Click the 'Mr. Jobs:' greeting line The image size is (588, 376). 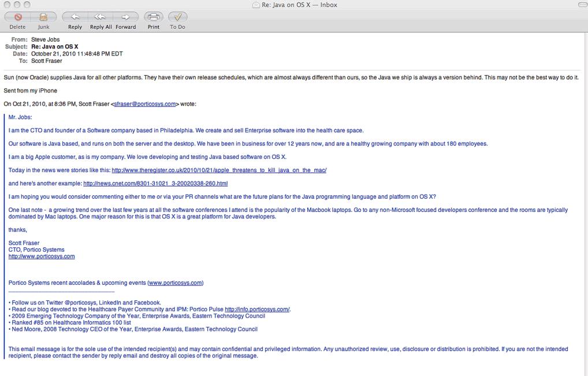(x=20, y=117)
